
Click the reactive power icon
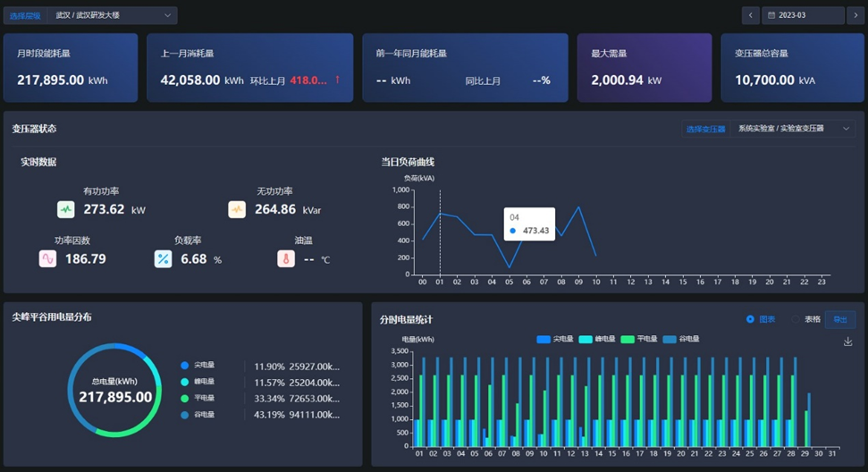pos(237,210)
